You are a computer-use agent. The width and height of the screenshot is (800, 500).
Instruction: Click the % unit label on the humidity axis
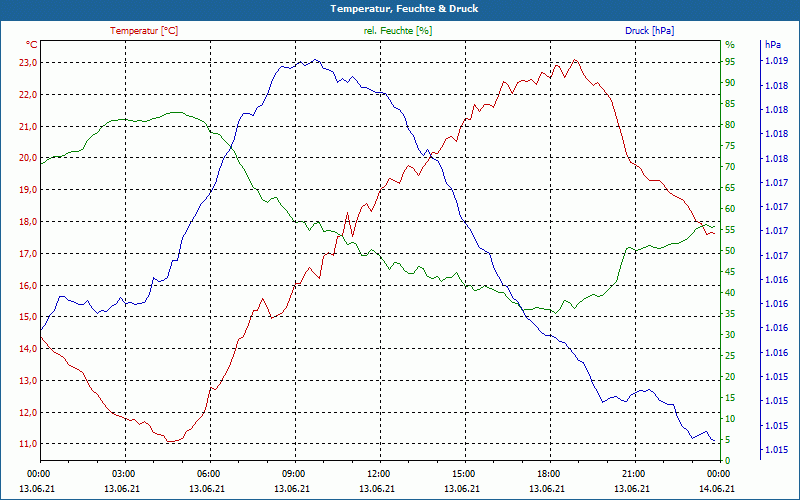click(730, 45)
